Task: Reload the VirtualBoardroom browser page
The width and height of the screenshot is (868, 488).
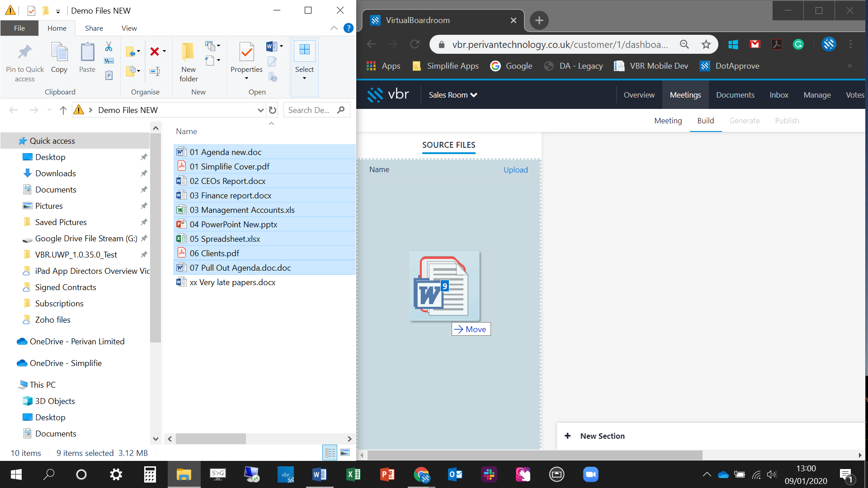Action: (x=415, y=44)
